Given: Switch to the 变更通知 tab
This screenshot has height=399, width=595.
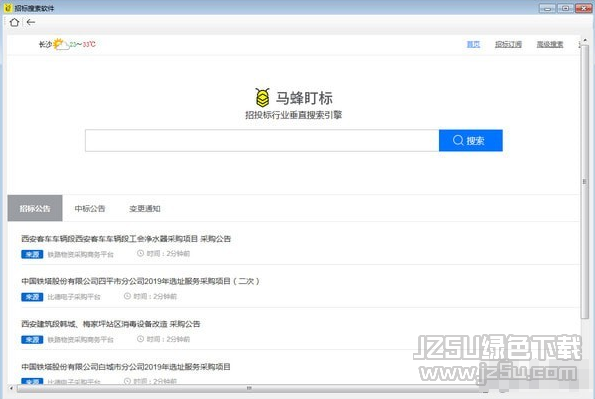Looking at the screenshot, I should click(x=145, y=208).
